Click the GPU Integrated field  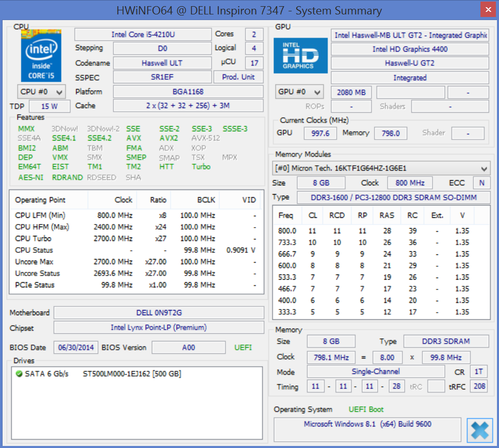(x=410, y=78)
